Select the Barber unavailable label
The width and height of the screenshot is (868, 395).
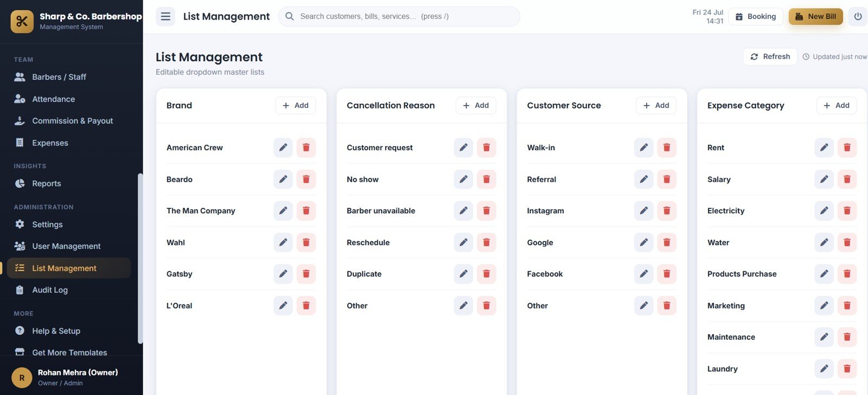[381, 211]
